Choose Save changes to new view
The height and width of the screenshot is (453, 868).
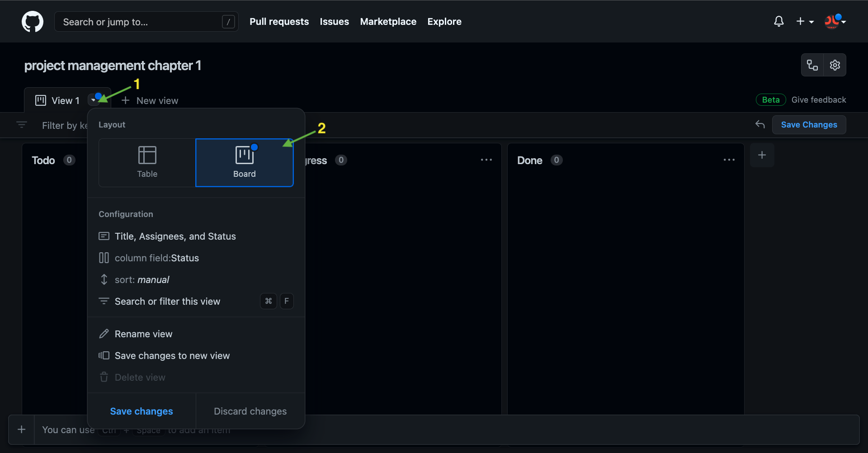pos(172,356)
